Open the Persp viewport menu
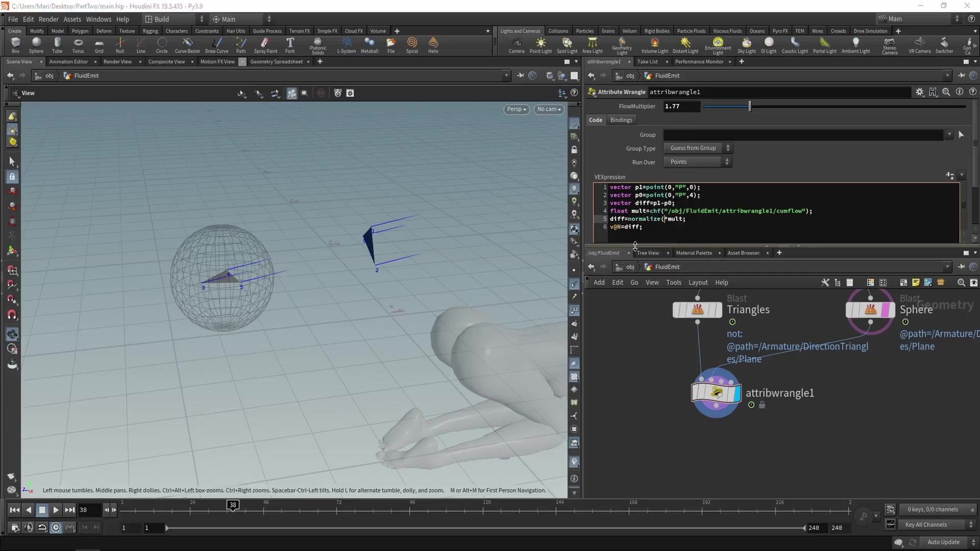The image size is (980, 551). (516, 109)
